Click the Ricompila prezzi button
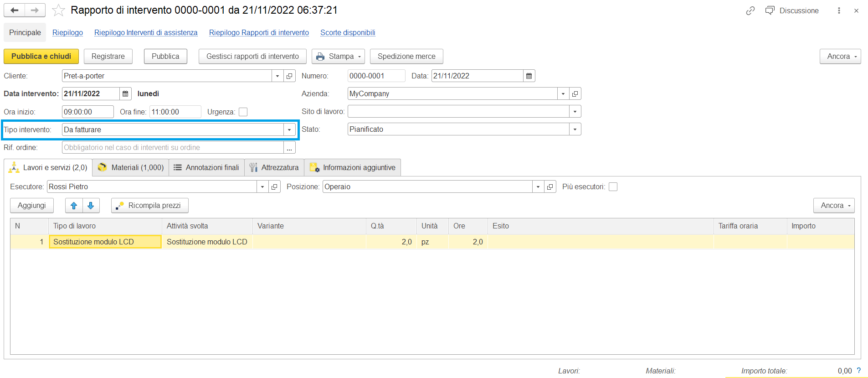The height and width of the screenshot is (378, 868). click(150, 205)
